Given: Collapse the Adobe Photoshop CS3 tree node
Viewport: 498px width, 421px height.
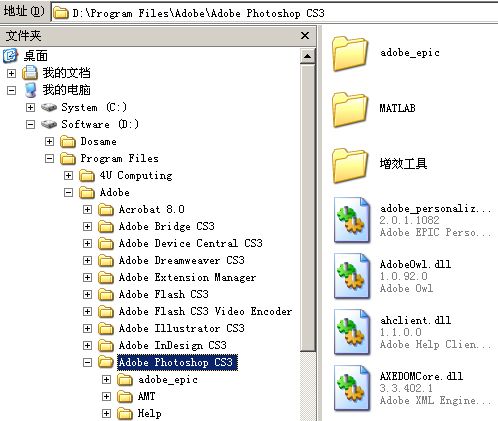Looking at the screenshot, I should click(x=87, y=362).
